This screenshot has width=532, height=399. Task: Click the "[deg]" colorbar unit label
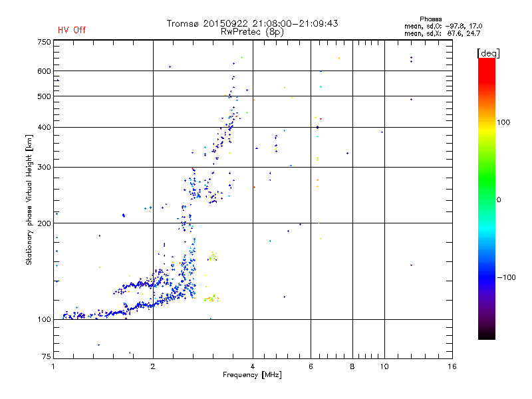[488, 54]
